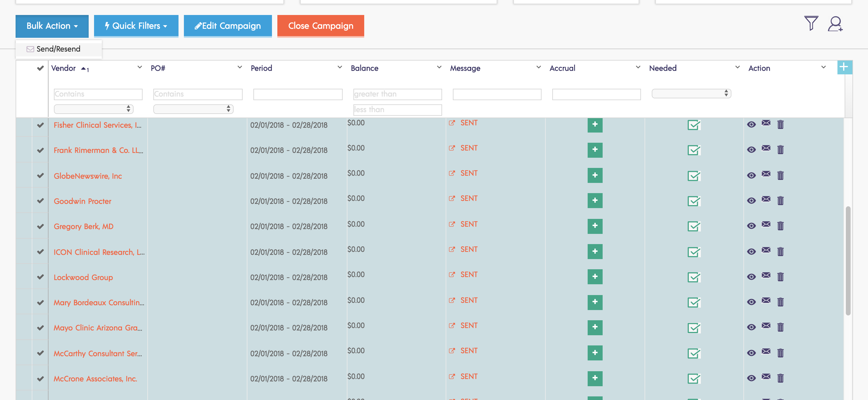Open the Needed column filter select
The width and height of the screenshot is (868, 400).
(691, 94)
